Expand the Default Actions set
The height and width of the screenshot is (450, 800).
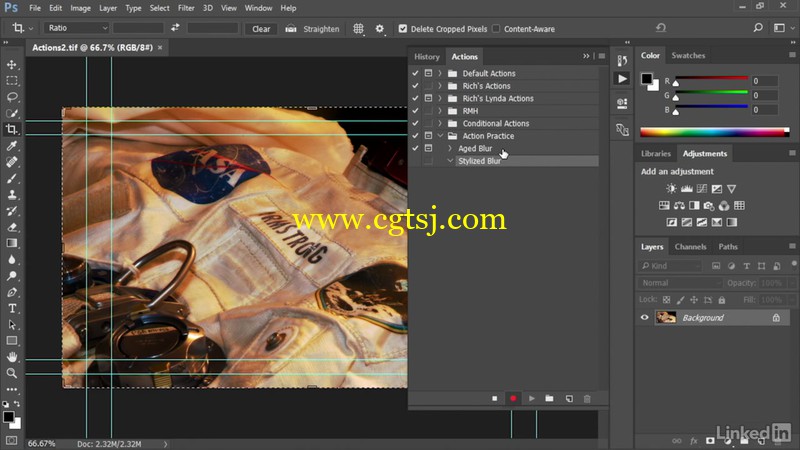pyautogui.click(x=440, y=73)
